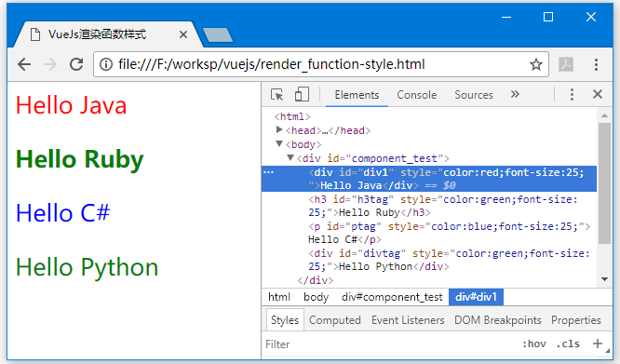
Task: Click the styles Filter input field
Action: [389, 344]
